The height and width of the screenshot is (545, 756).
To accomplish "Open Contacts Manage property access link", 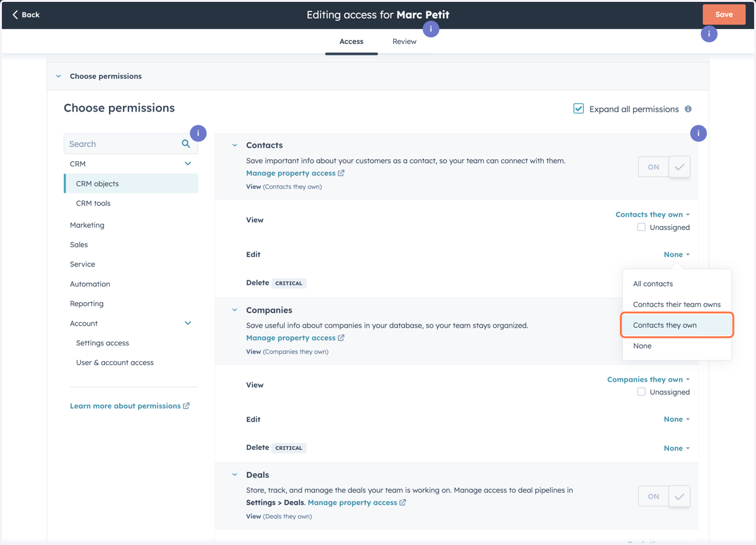I will (291, 173).
